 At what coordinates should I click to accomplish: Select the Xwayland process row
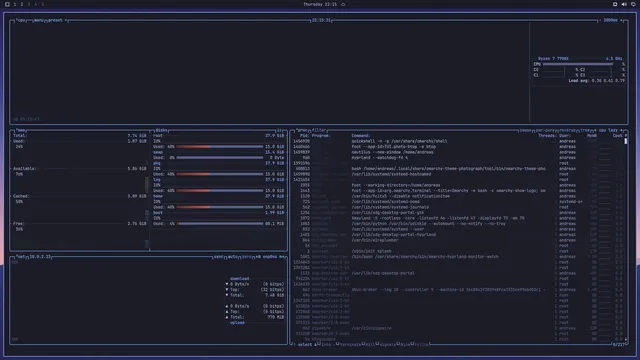(458, 218)
